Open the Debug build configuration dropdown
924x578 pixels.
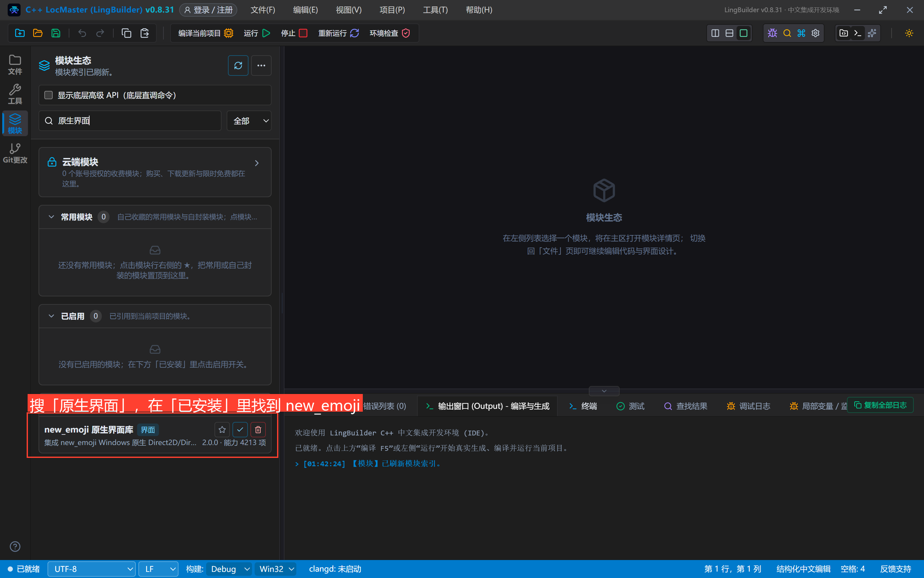pos(229,569)
